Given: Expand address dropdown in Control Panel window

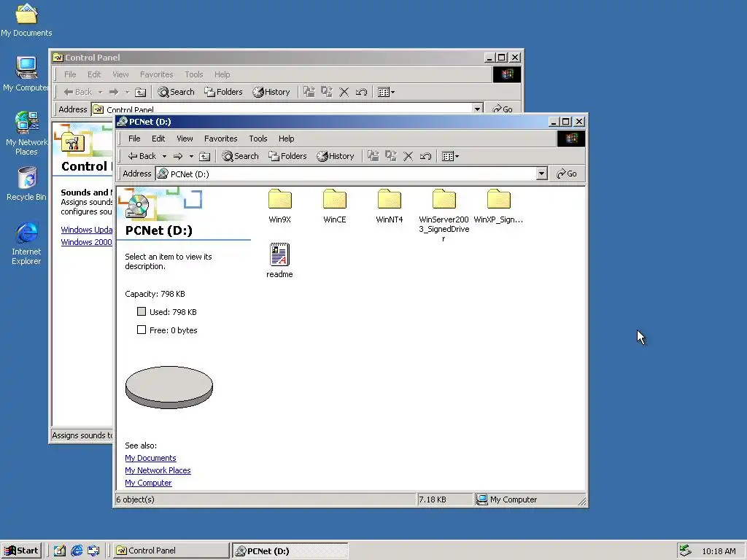Looking at the screenshot, I should [x=477, y=109].
